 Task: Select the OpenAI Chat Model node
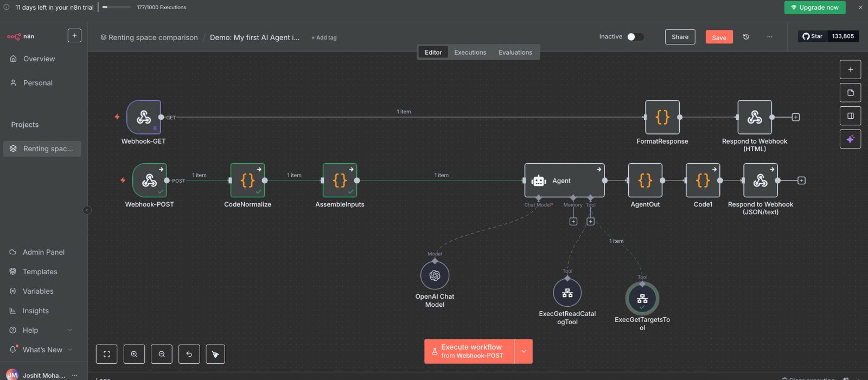point(435,275)
